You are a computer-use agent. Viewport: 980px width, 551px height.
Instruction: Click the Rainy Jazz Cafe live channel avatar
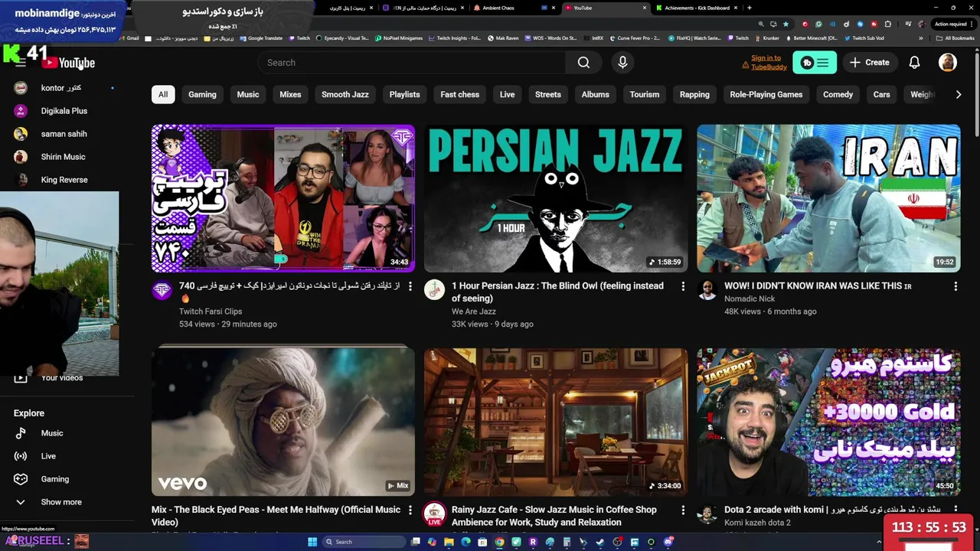[435, 514]
